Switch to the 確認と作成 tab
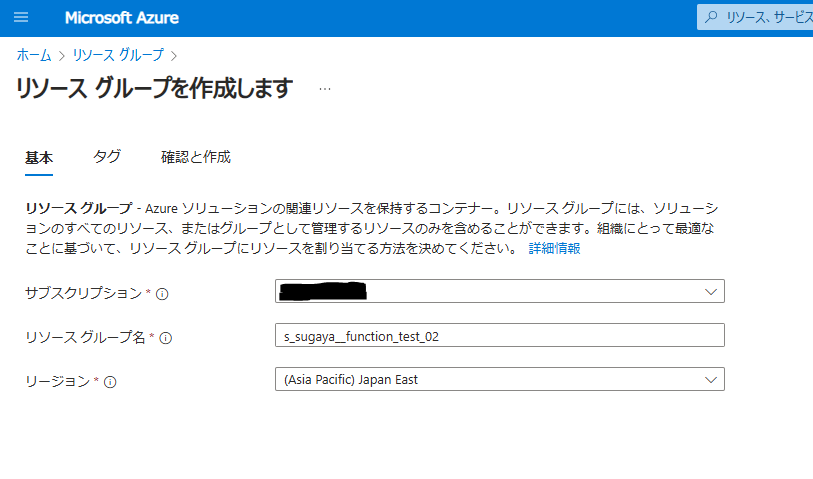This screenshot has height=479, width=813. 195,157
